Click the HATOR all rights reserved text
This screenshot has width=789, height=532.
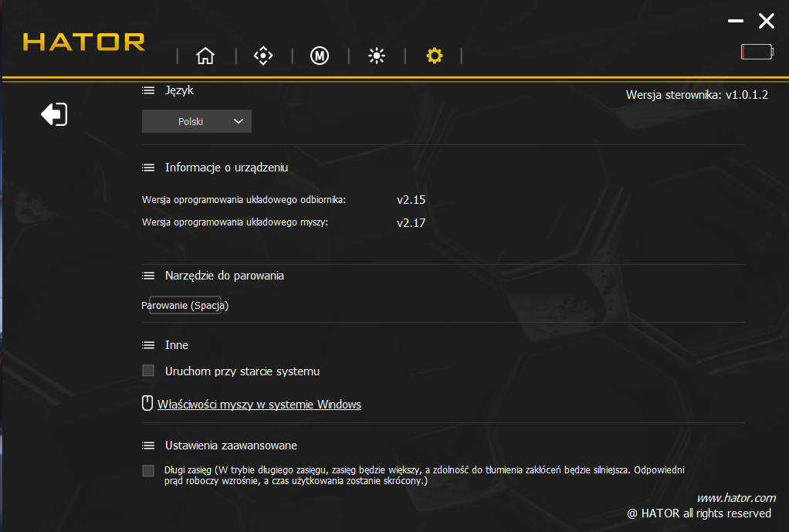pyautogui.click(x=699, y=513)
